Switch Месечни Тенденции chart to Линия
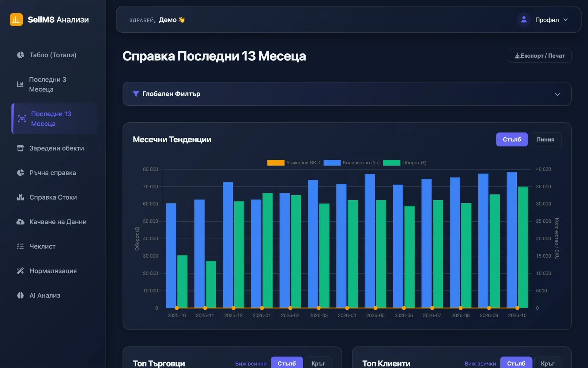 point(545,140)
